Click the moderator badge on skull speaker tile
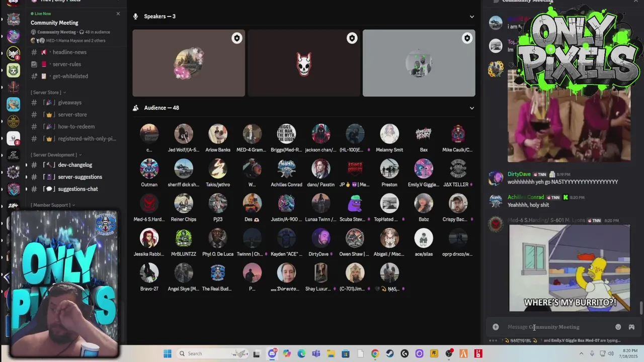 tap(352, 38)
